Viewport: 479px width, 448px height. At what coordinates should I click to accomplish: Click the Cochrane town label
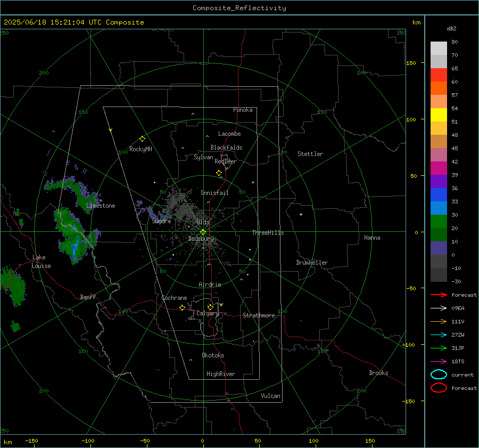point(174,298)
